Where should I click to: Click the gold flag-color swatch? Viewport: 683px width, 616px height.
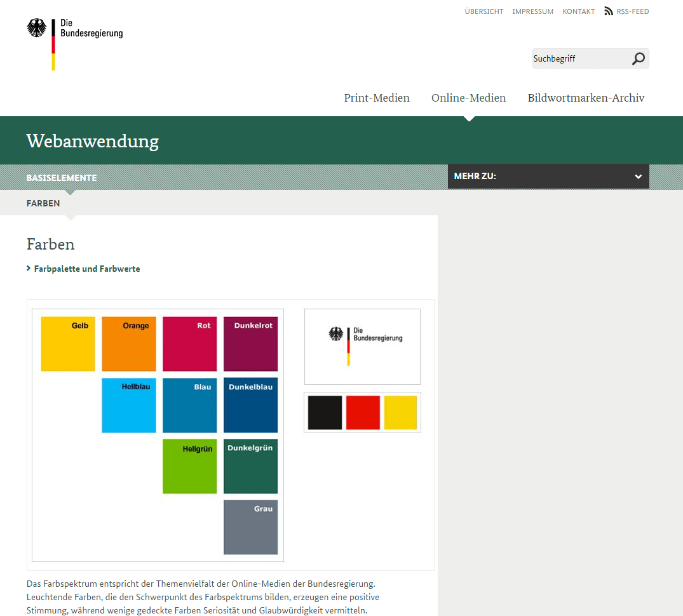coord(400,413)
